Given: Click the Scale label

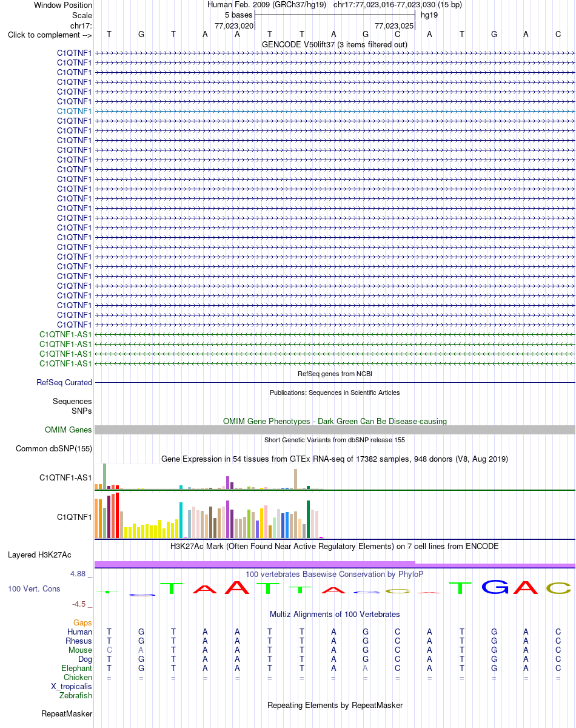Looking at the screenshot, I should (82, 15).
